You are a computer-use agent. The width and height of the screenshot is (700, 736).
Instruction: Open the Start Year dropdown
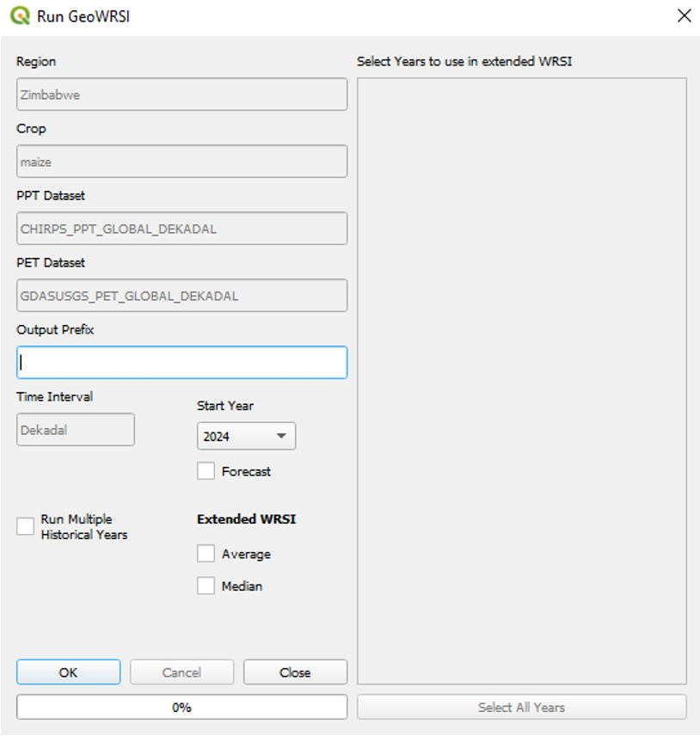(x=246, y=437)
